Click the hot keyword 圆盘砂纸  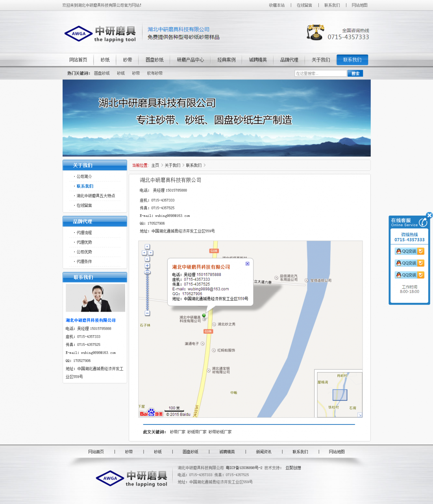pyautogui.click(x=102, y=73)
